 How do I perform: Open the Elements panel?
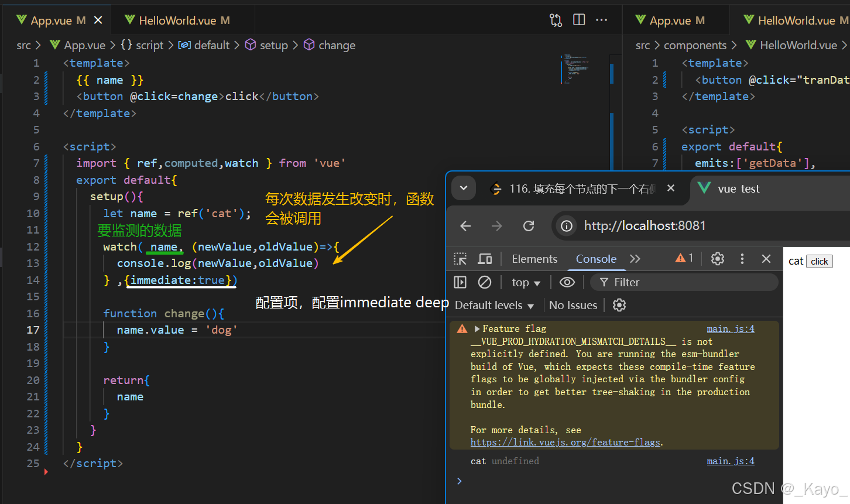coord(534,259)
